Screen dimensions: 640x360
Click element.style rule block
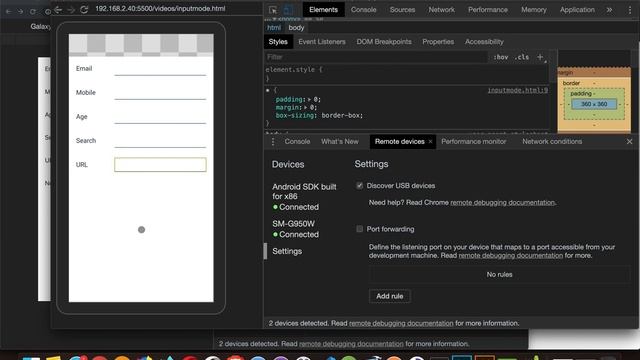click(x=406, y=74)
